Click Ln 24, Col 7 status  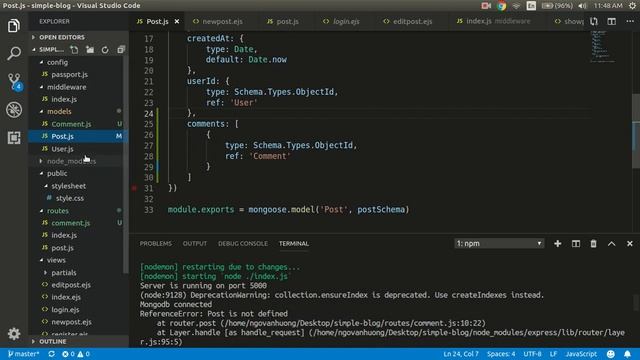pyautogui.click(x=461, y=354)
